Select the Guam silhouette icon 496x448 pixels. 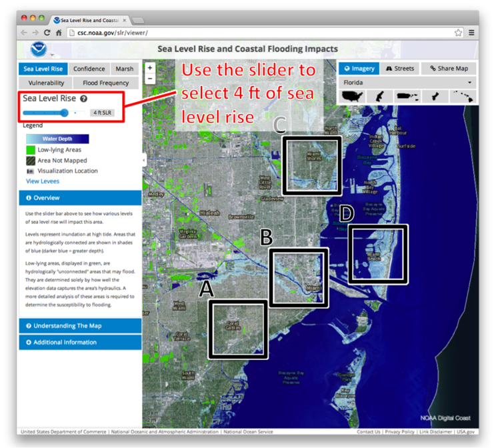435,97
